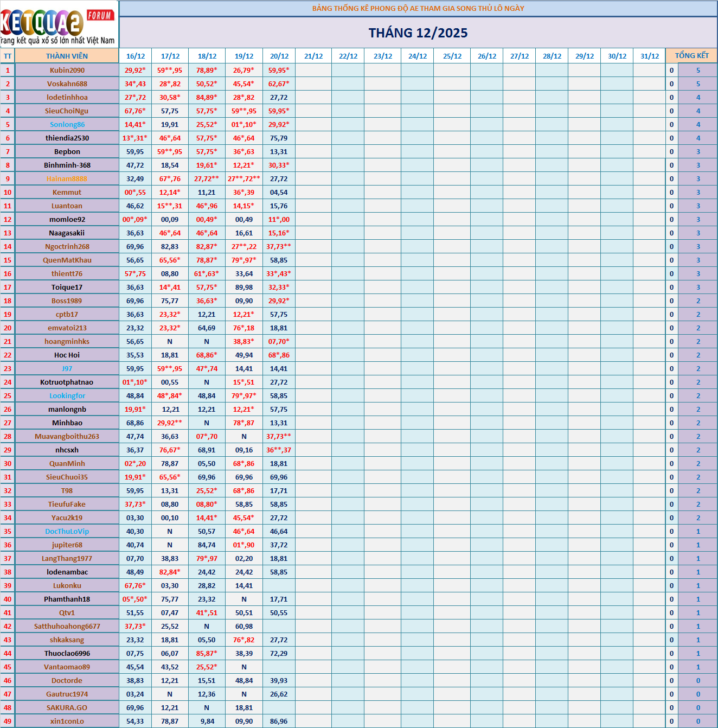The image size is (718, 728).
Task: Click the xin1conLo member name
Action: point(67,721)
